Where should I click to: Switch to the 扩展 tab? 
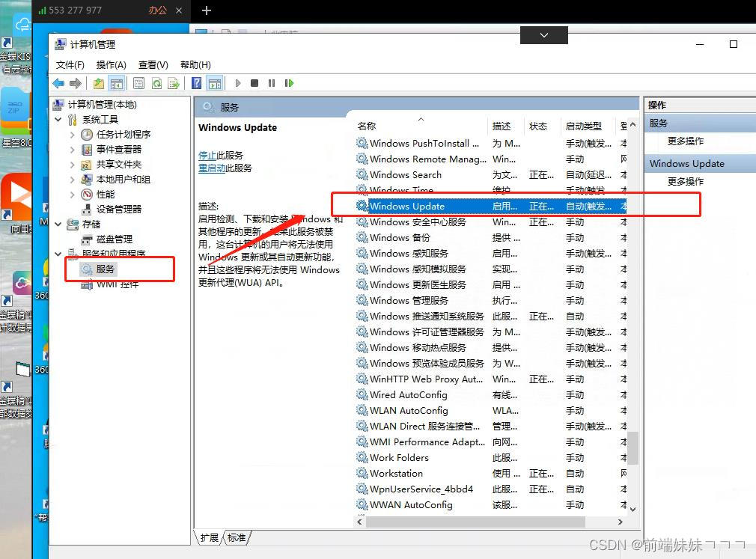[210, 538]
